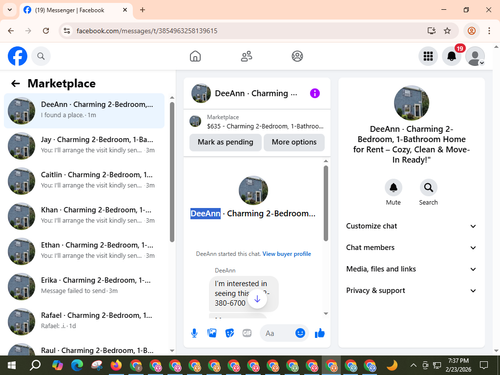Open the Jay conversation
The image size is (500, 375).
(84, 146)
